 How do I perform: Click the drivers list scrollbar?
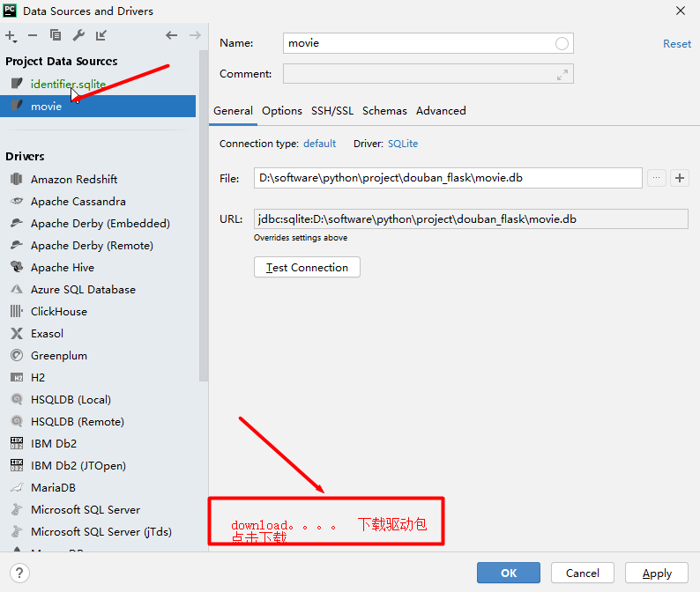[x=204, y=216]
